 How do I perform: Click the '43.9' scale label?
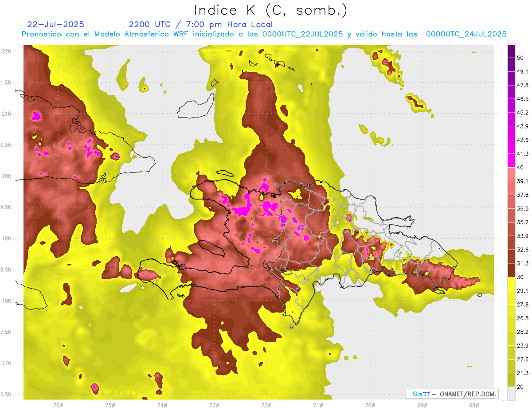[523, 126]
